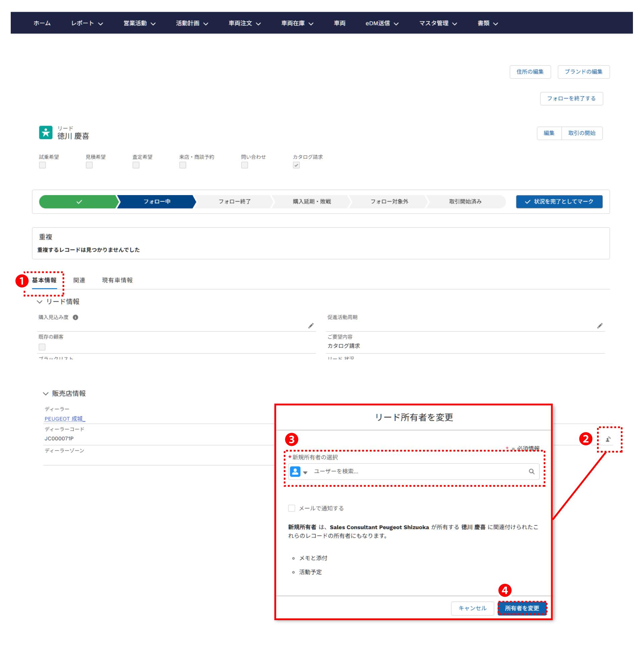Enable メールで通知する checkbox
Screen dimensions: 644x652
(291, 508)
